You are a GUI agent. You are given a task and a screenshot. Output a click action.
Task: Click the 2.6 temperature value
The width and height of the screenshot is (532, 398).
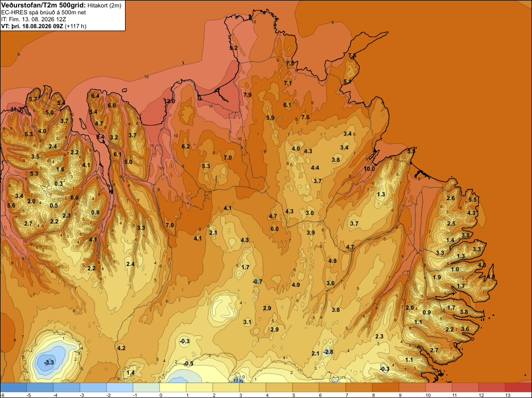[x=451, y=198]
